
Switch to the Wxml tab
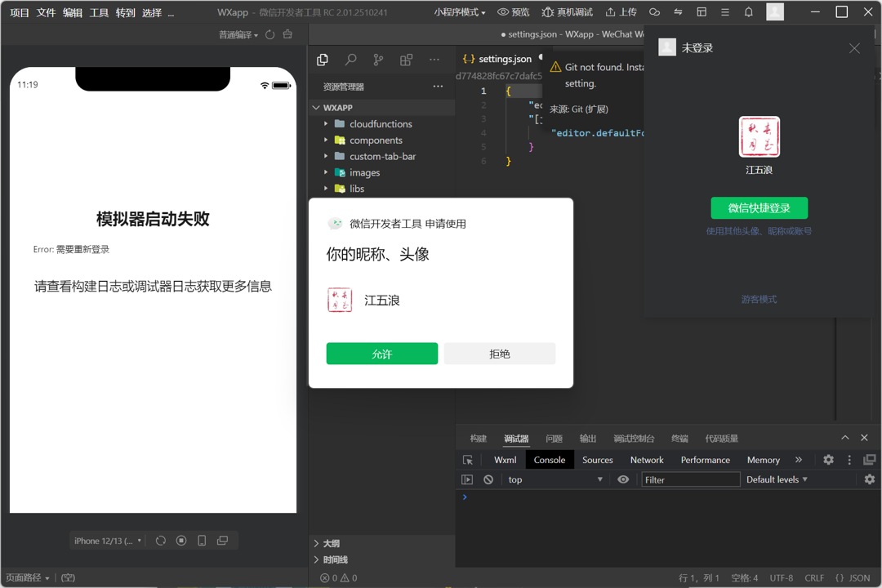[x=506, y=461]
